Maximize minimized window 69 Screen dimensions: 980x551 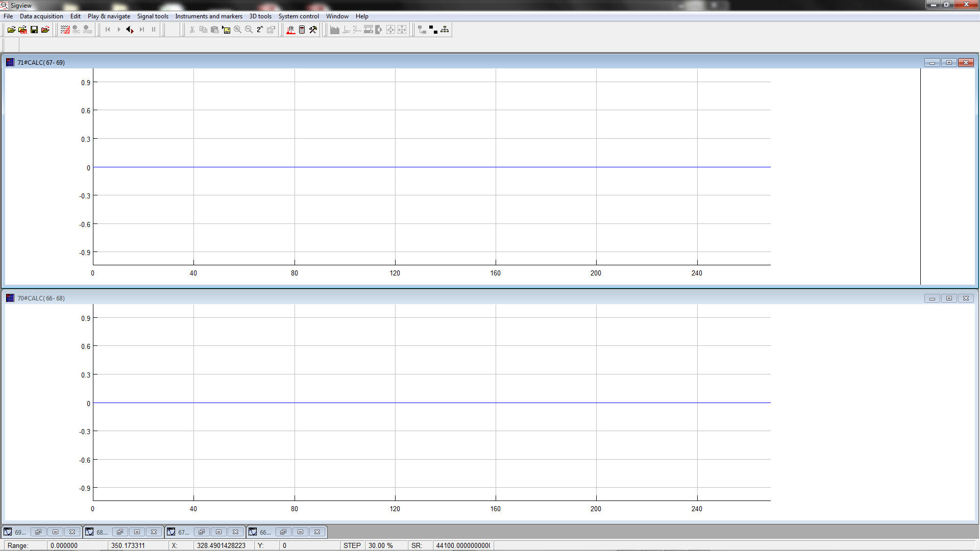pyautogui.click(x=55, y=532)
